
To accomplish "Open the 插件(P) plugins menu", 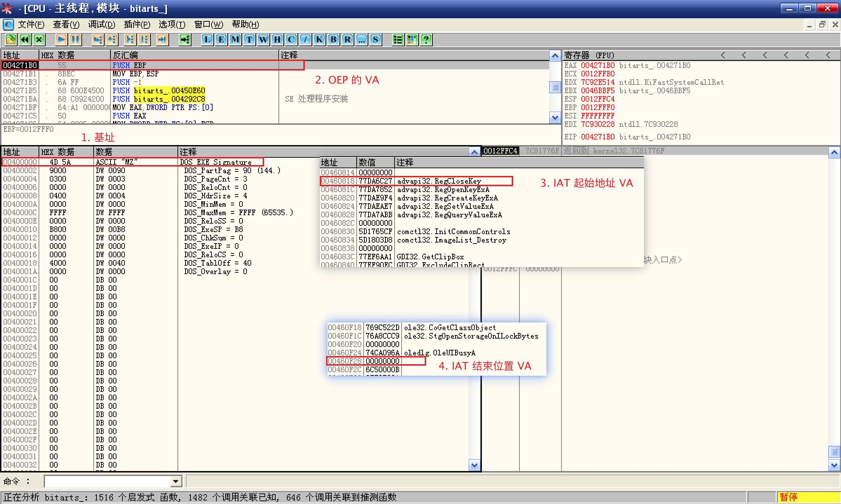I will (137, 25).
